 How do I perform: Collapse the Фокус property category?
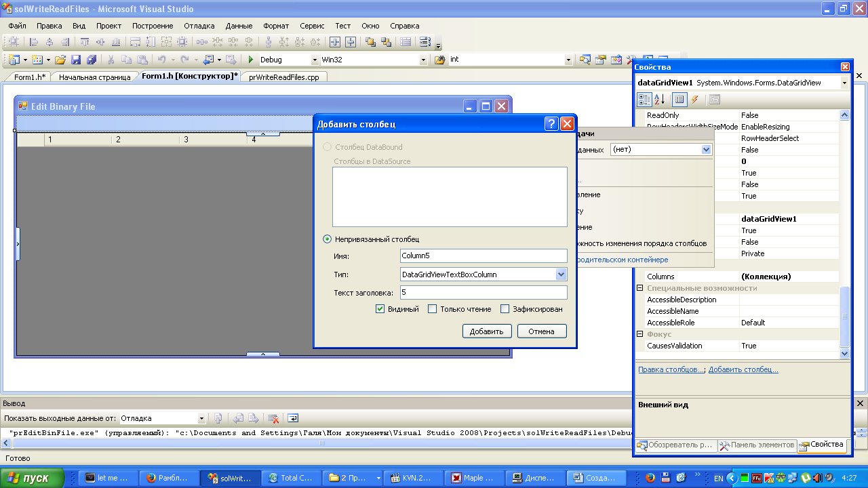tap(640, 334)
